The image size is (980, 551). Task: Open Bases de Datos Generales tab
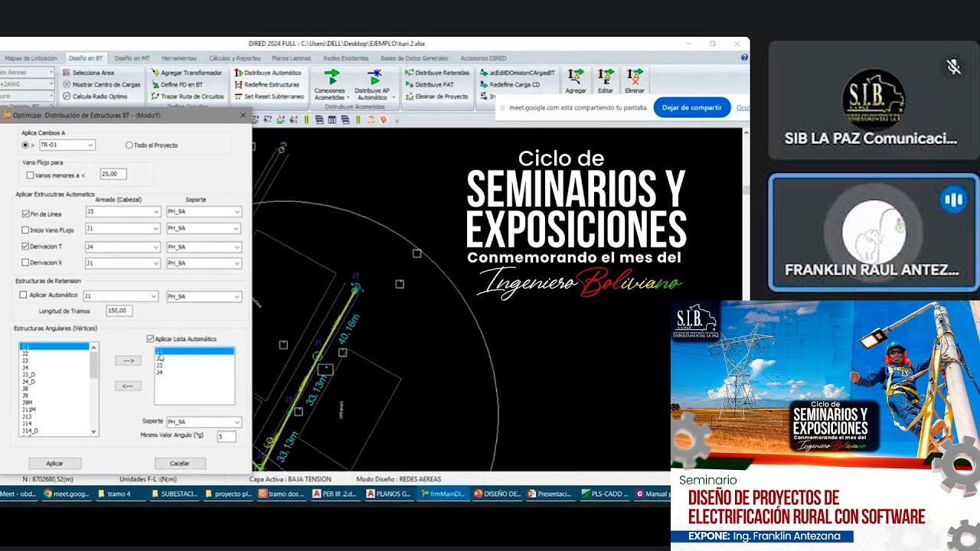(x=414, y=58)
